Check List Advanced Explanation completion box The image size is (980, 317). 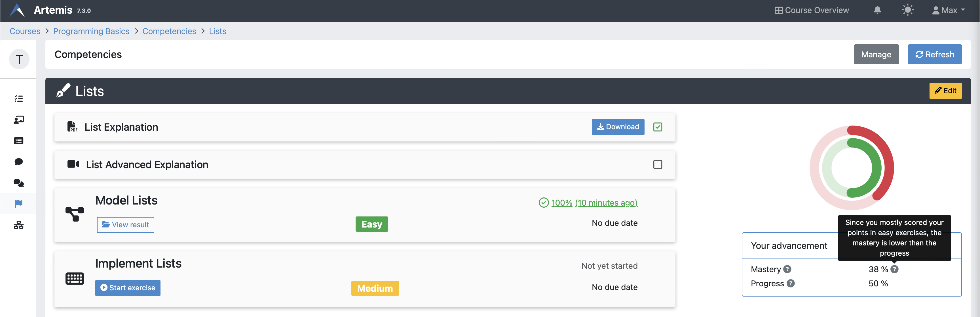657,164
